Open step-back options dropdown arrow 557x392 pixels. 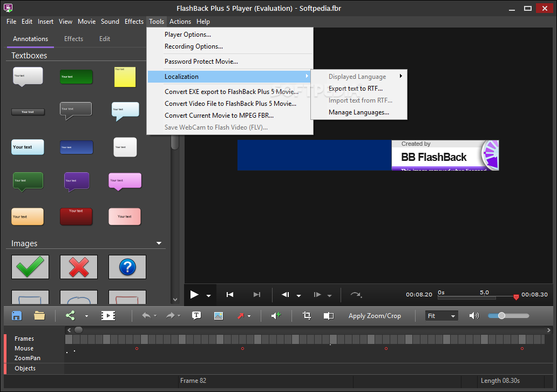click(x=299, y=296)
